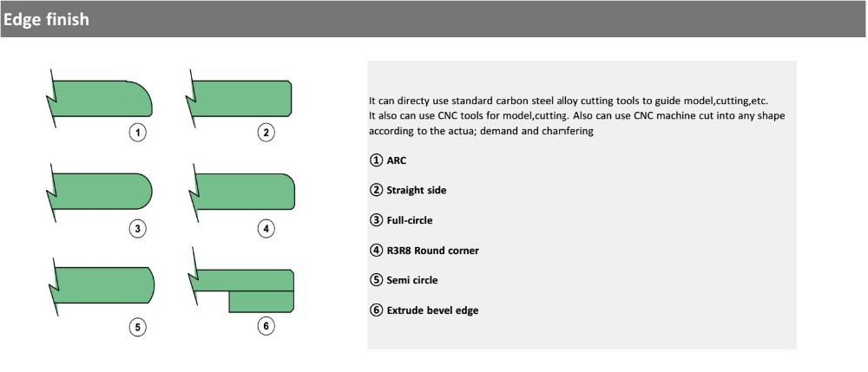
Task: Click the Semi circle legend entry
Action: coord(404,280)
